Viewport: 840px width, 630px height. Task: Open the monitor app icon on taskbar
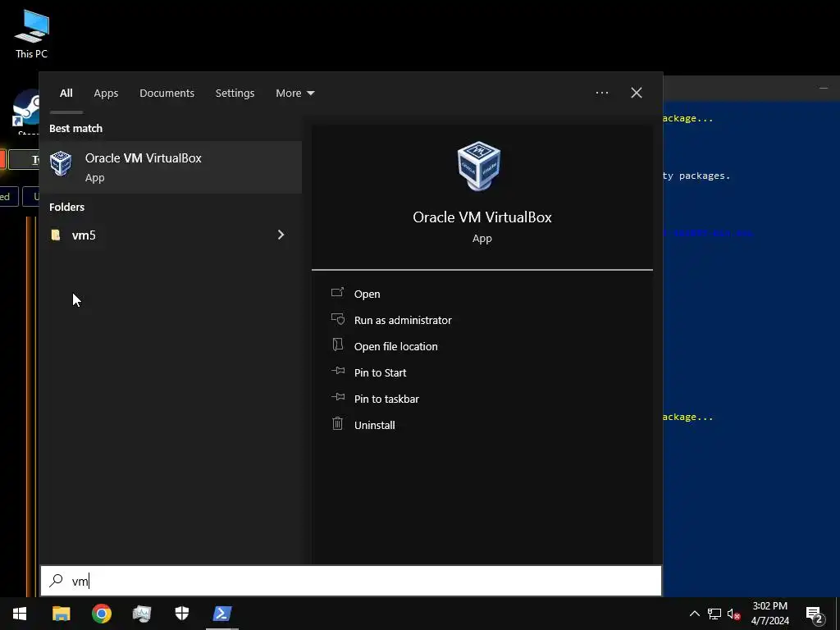click(x=142, y=614)
